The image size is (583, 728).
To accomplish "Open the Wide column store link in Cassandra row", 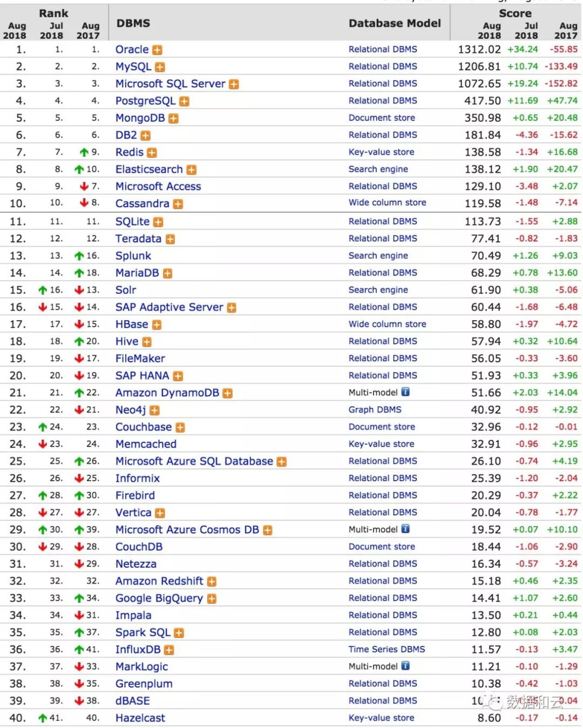I will coord(387,203).
